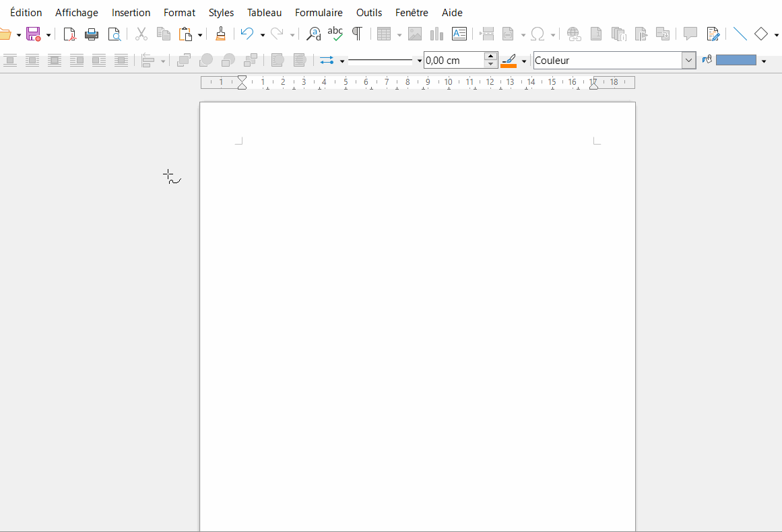Image resolution: width=782 pixels, height=532 pixels.
Task: Click the Insert Cross-reference icon
Action: click(x=663, y=34)
